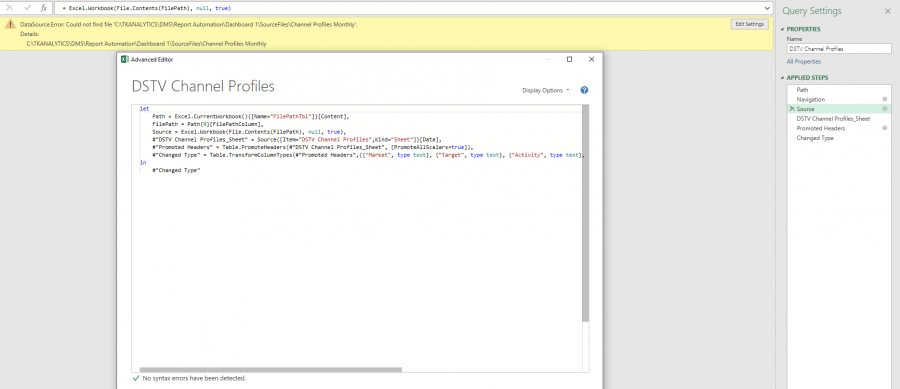This screenshot has height=389, width=900.
Task: Open Advanced Editor help icon
Action: point(584,90)
